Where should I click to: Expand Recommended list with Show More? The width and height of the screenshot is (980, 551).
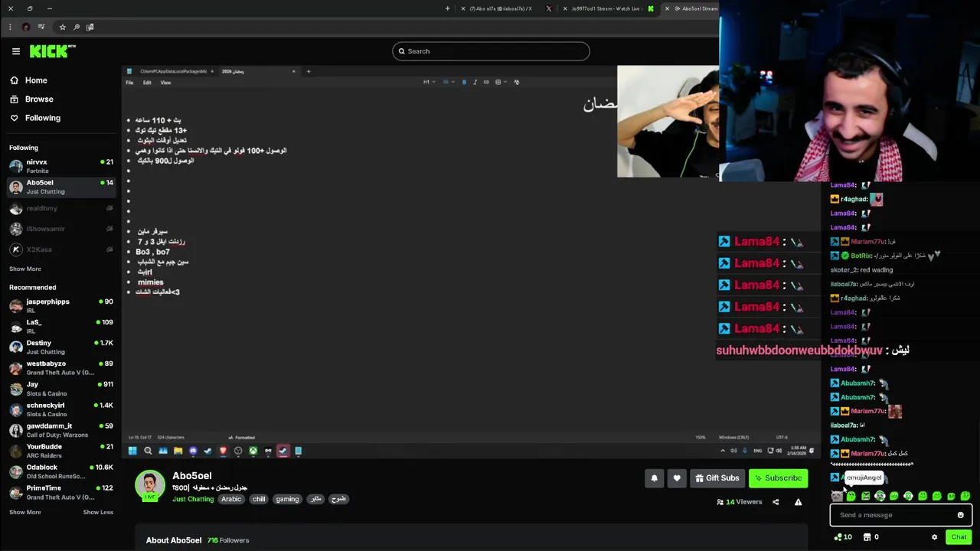(x=25, y=512)
